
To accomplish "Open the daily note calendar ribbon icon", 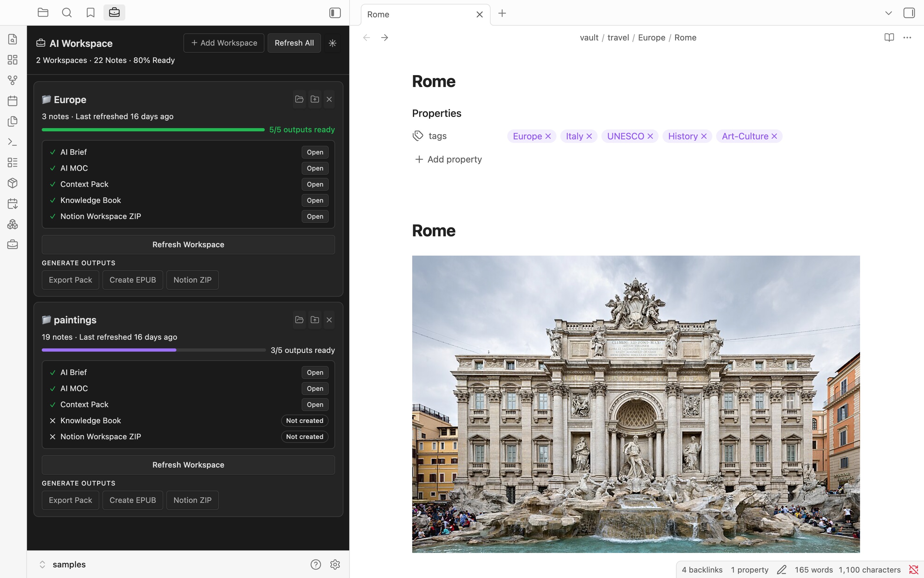I will tap(13, 101).
